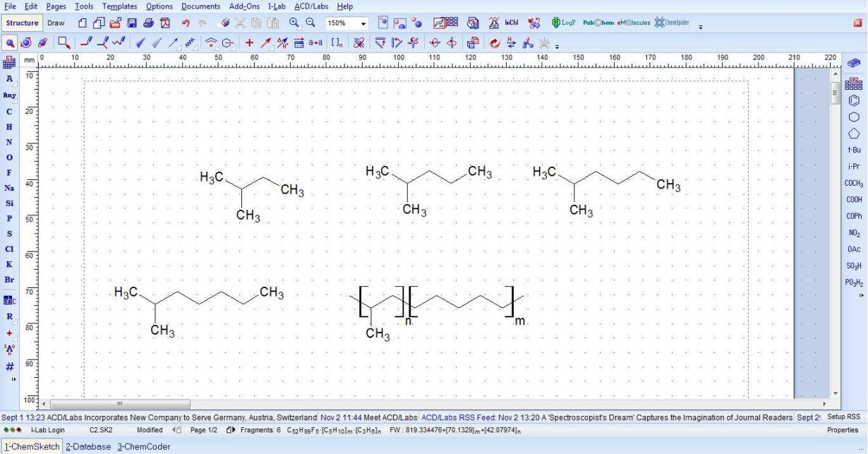Image resolution: width=868 pixels, height=454 pixels.
Task: Expand more tools on the left atom bar
Action: (x=12, y=379)
